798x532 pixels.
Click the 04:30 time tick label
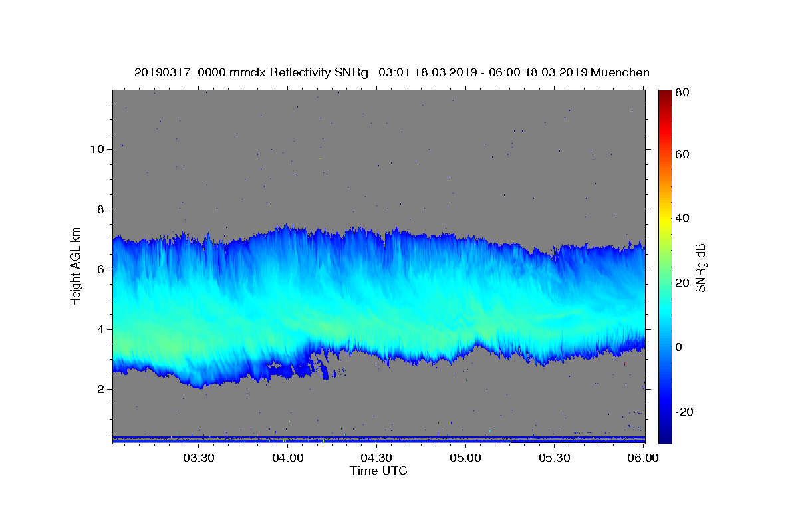point(377,458)
